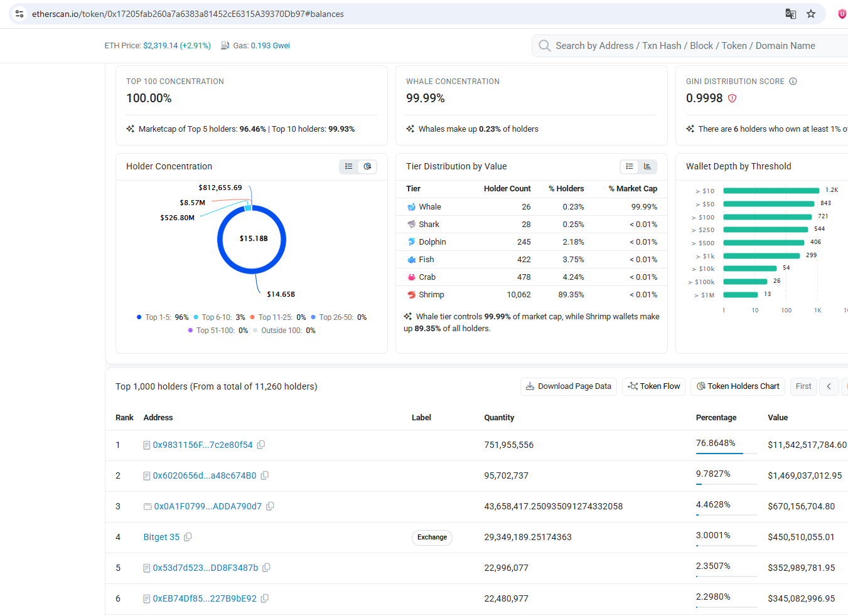Screen dimensions: 848x616
Task: Copy address 0x0A1F0799...ADDA790d7
Action: pyautogui.click(x=270, y=506)
